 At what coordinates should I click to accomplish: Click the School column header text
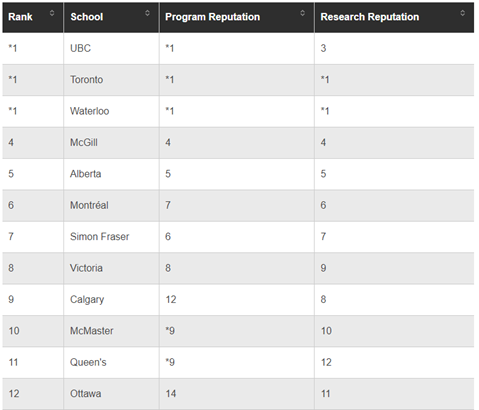(87, 17)
